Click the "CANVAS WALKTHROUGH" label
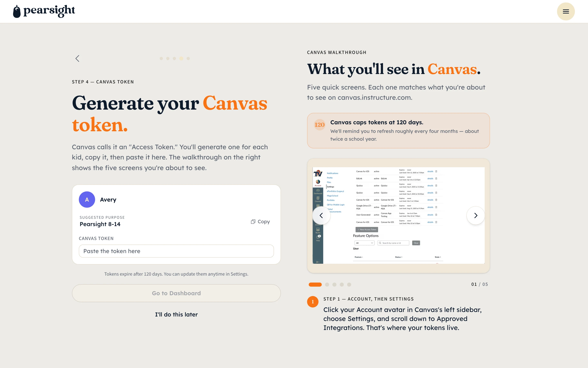This screenshot has height=368, width=588. (336, 52)
